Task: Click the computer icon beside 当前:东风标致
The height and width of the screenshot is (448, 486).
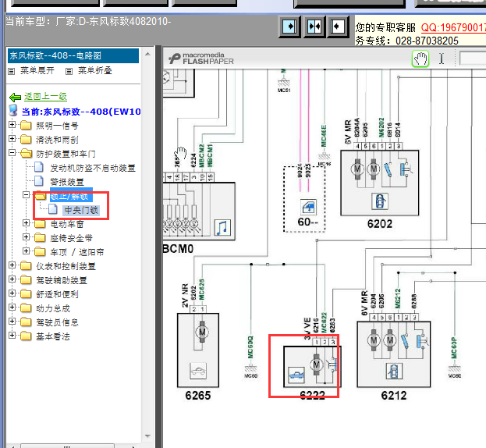Action: (13, 111)
